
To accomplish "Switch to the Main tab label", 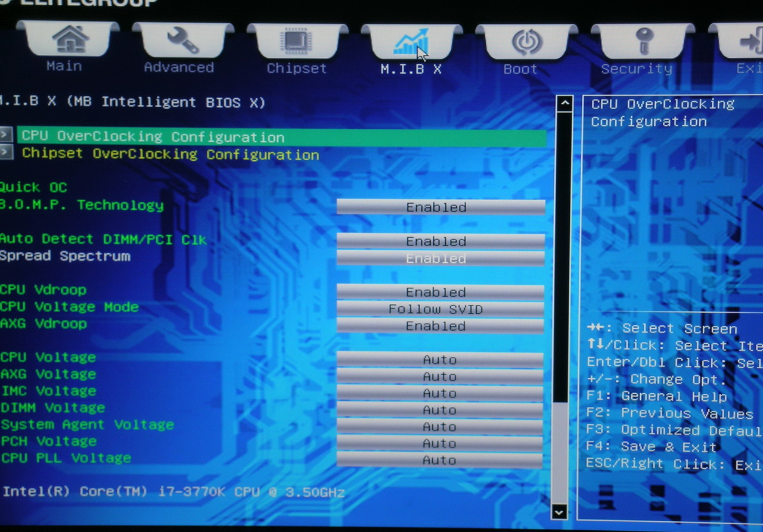I will (64, 66).
